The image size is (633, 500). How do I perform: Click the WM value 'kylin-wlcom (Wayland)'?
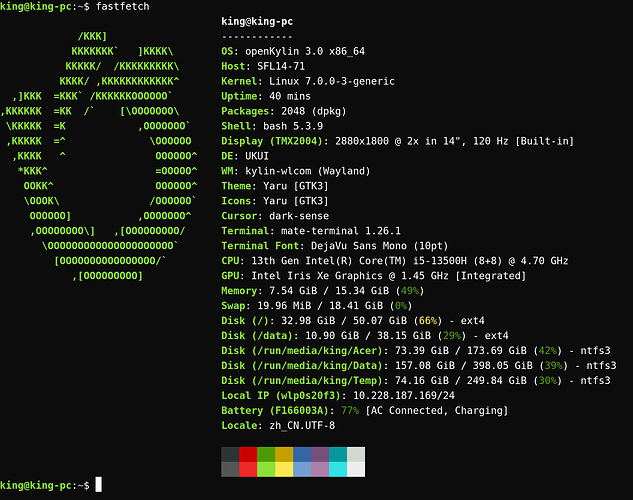tap(308, 171)
